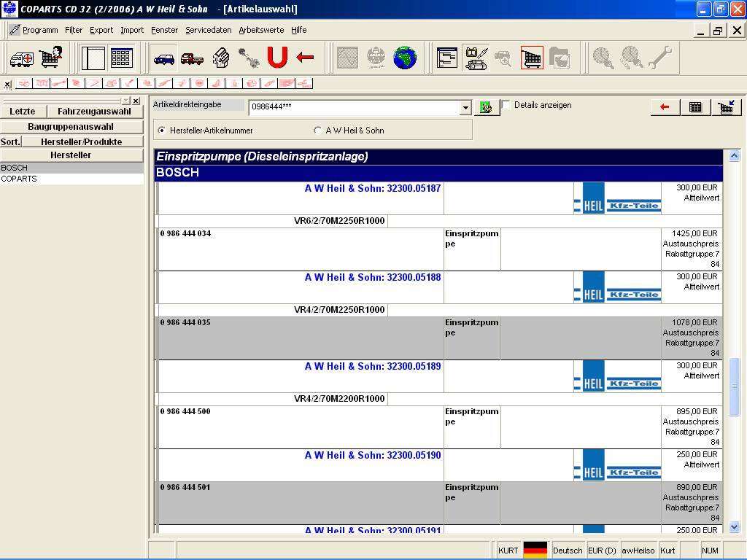Image resolution: width=747 pixels, height=560 pixels.
Task: Click the blue globe icon
Action: (x=405, y=58)
